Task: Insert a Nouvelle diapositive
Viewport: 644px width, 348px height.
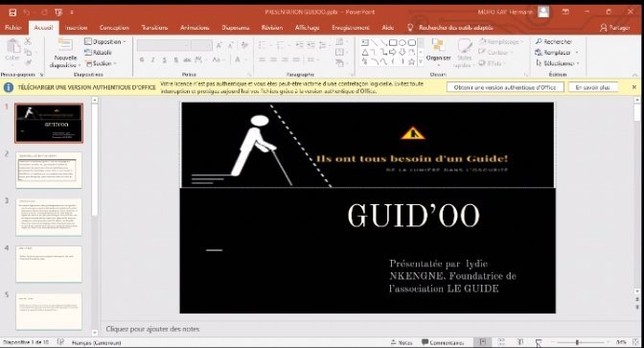Action: click(x=65, y=54)
